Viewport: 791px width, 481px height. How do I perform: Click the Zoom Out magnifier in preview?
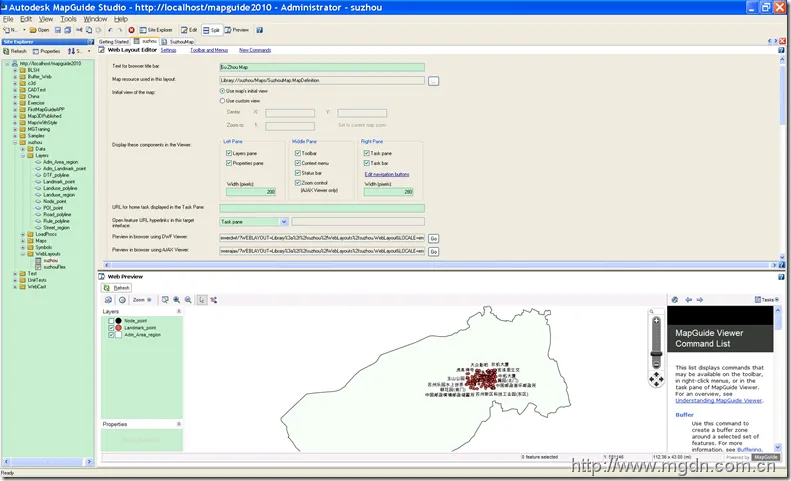tap(188, 300)
